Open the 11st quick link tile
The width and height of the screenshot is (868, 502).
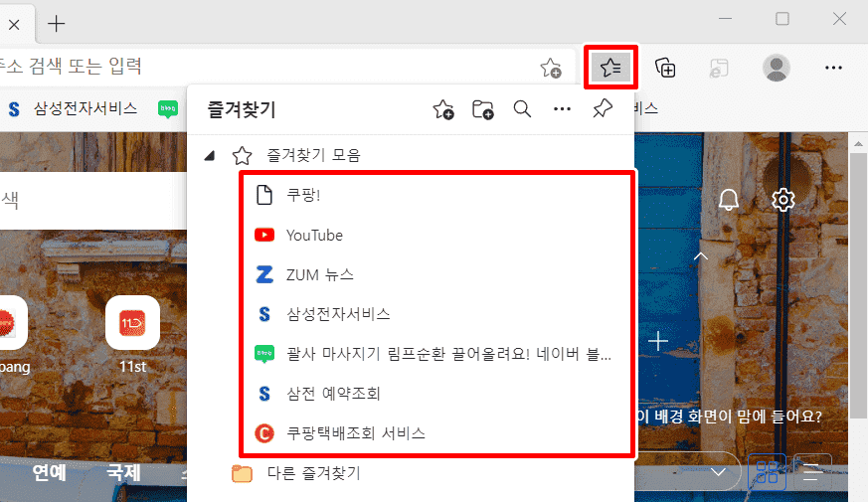pyautogui.click(x=132, y=335)
